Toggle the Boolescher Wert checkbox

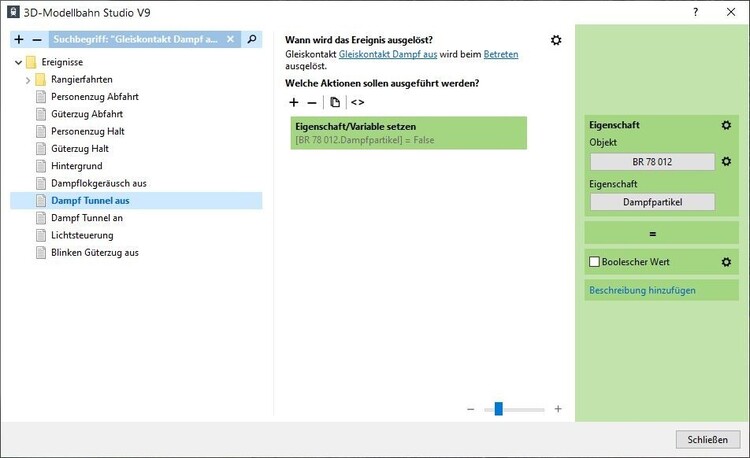(595, 262)
